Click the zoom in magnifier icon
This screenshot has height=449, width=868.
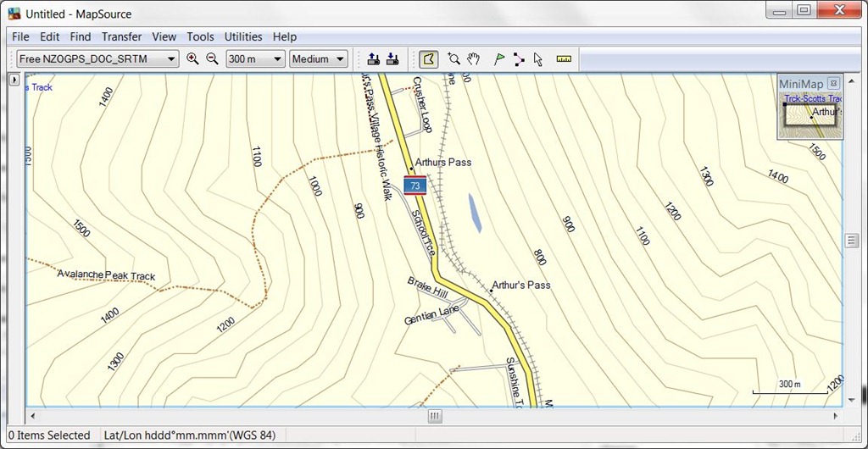click(192, 58)
